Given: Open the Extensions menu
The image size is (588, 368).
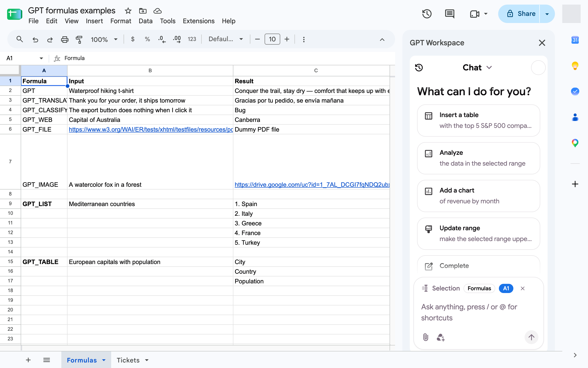Looking at the screenshot, I should point(198,21).
